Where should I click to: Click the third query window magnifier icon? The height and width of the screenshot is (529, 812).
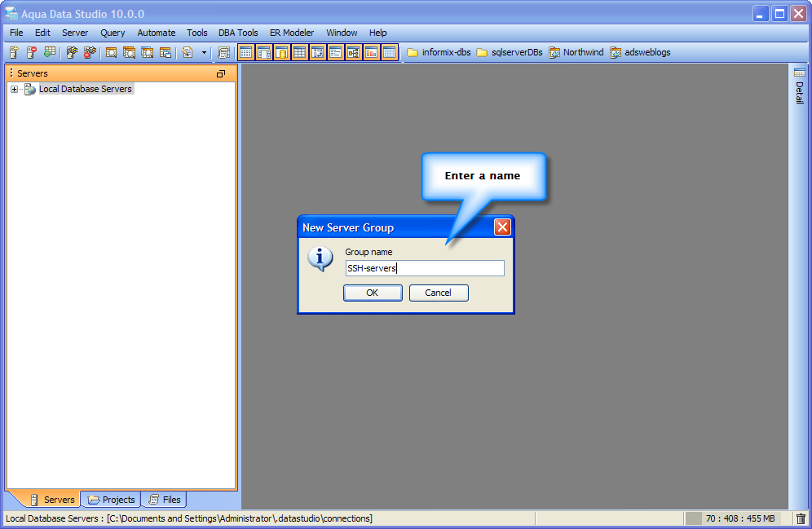click(x=147, y=52)
